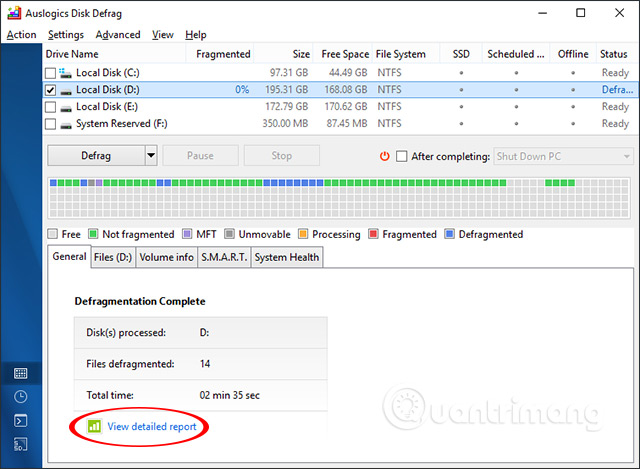Click the Defragmented blue legend swatch

click(449, 234)
